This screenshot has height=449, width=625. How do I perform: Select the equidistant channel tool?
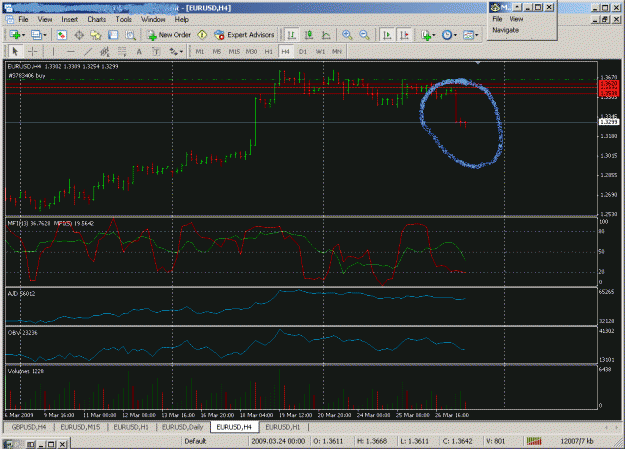[x=105, y=51]
